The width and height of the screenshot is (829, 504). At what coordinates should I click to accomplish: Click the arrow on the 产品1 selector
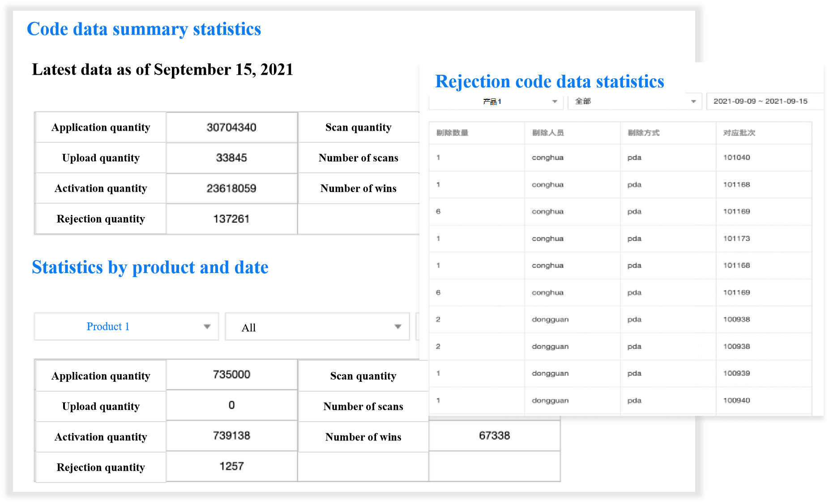tap(554, 102)
